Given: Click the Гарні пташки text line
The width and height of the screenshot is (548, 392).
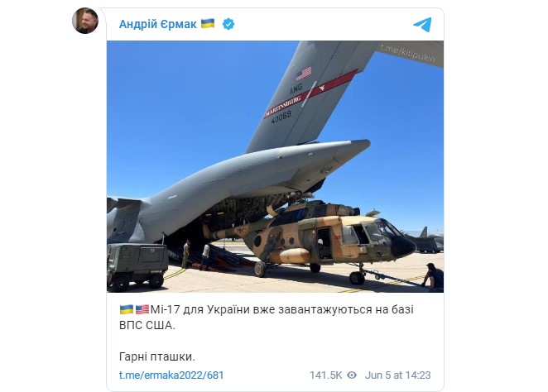Looking at the screenshot, I should point(157,356).
